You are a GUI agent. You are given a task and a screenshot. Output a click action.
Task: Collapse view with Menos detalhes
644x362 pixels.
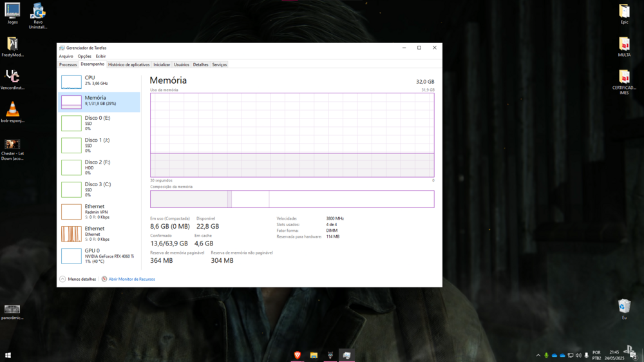79,280
